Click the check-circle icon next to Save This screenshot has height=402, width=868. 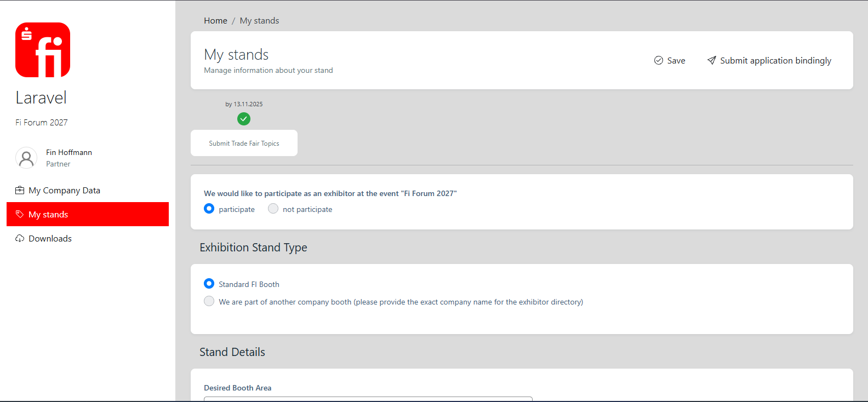pos(659,60)
